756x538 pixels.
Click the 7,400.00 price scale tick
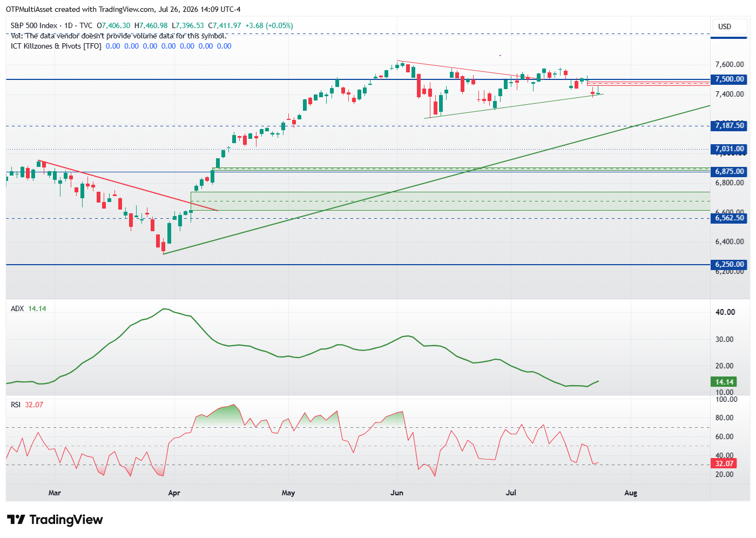click(x=730, y=94)
